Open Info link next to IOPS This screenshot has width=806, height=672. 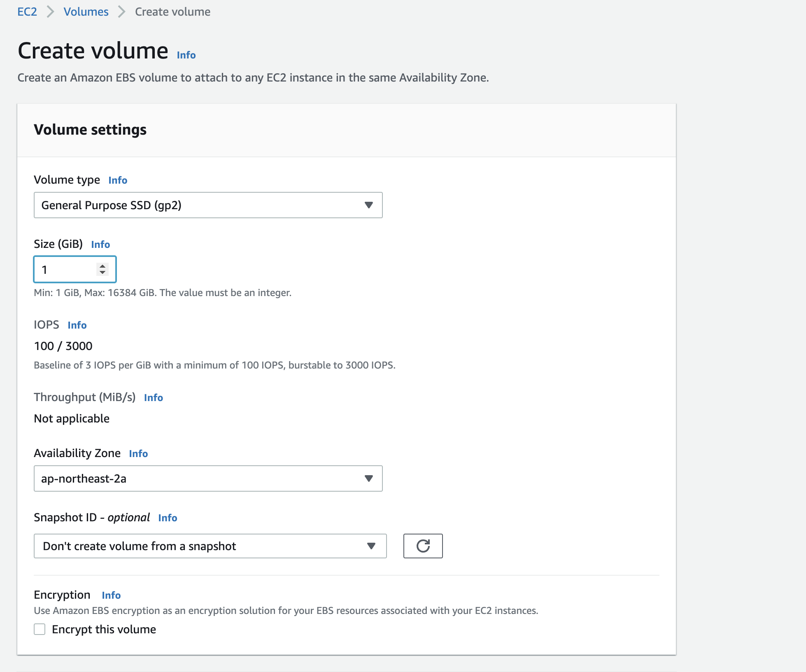tap(77, 325)
